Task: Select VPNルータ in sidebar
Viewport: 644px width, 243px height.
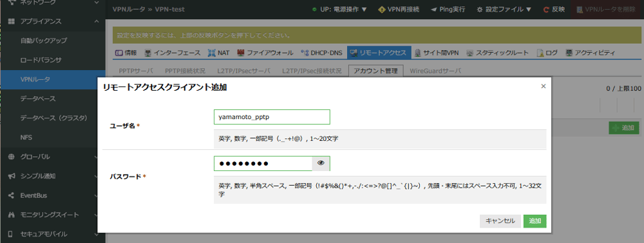Action: 53,80
